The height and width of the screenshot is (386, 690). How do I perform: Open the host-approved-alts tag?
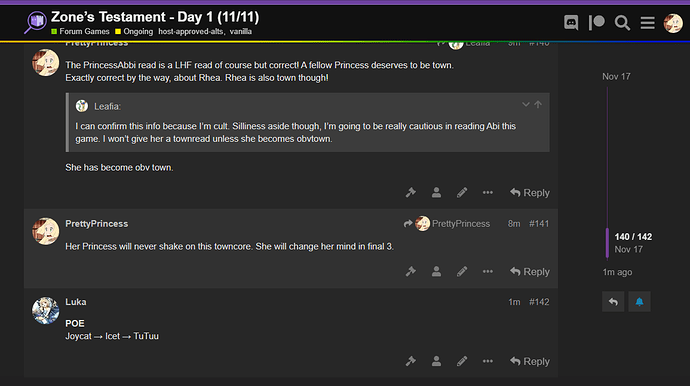tap(191, 31)
